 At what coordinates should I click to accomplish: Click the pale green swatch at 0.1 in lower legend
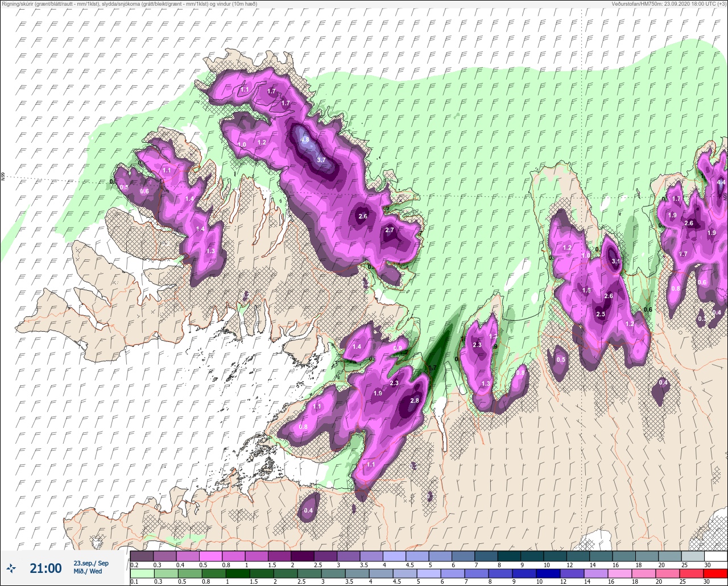[x=142, y=573]
